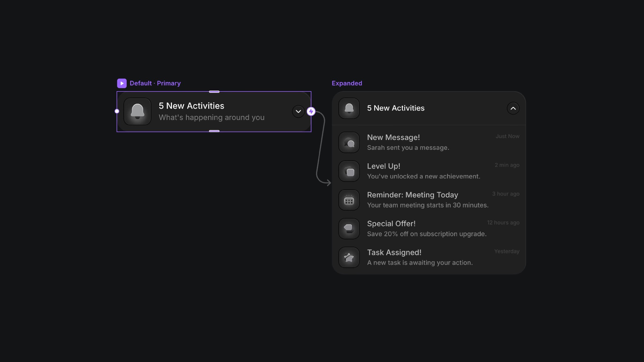The image size is (644, 362).
Task: Click the 5 New Activities heading in Expanded panel
Action: point(396,108)
